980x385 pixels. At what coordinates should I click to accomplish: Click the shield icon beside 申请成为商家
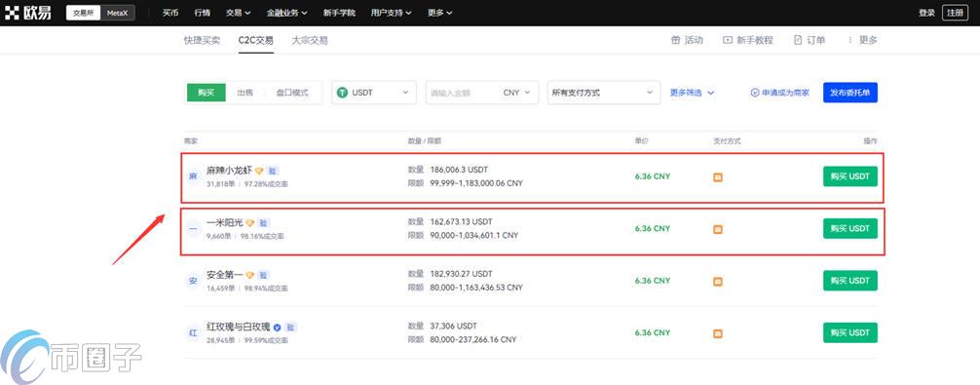755,93
